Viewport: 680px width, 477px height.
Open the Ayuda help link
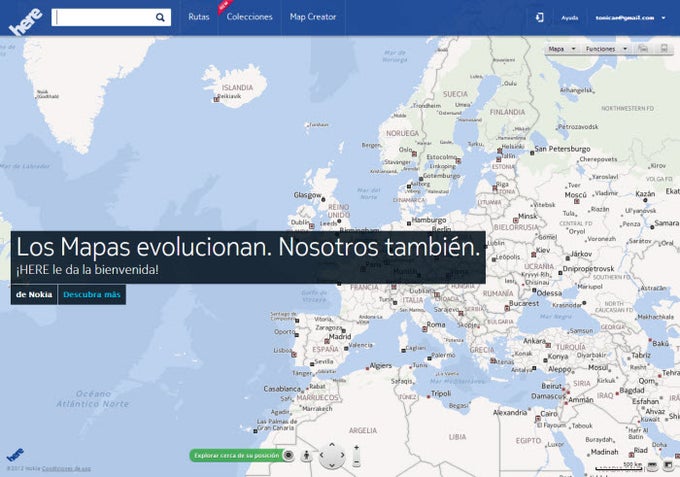(x=569, y=18)
